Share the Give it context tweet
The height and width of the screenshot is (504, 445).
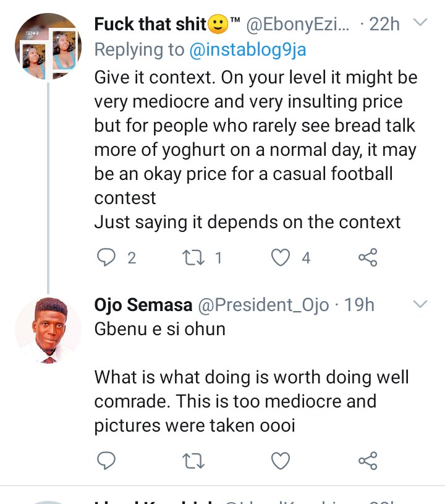tap(368, 257)
